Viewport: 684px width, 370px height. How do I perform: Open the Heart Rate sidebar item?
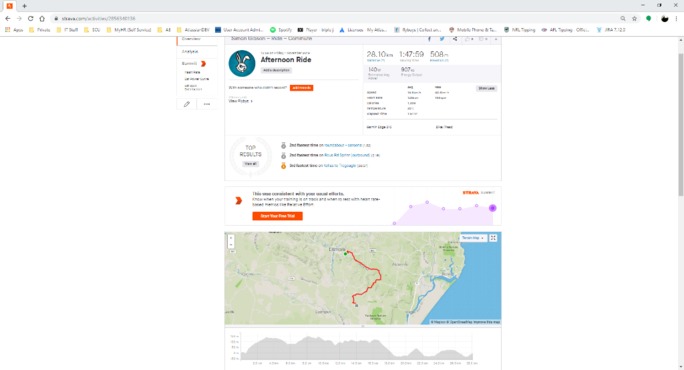point(192,72)
